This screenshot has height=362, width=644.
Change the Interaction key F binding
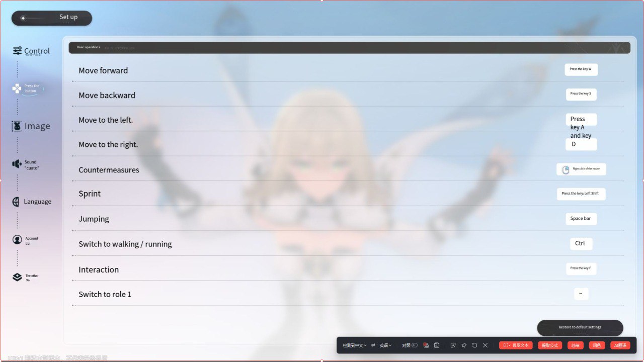(581, 268)
